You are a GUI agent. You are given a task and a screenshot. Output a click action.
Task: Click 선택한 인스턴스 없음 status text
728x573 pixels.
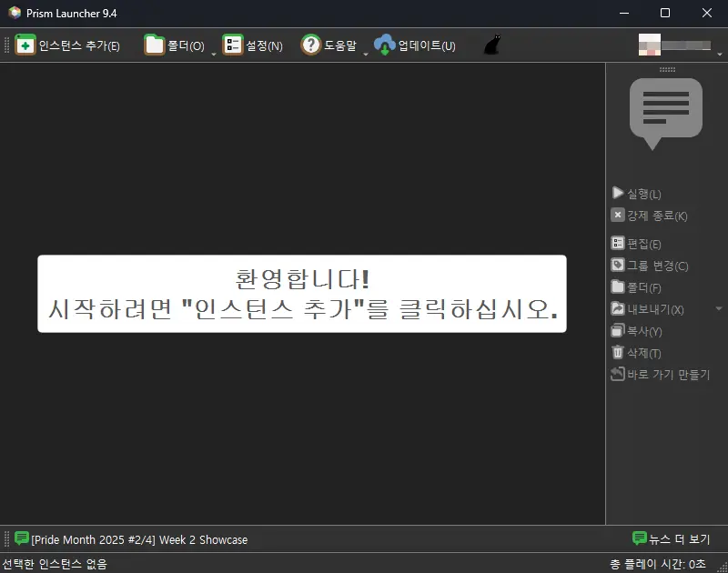[55, 564]
